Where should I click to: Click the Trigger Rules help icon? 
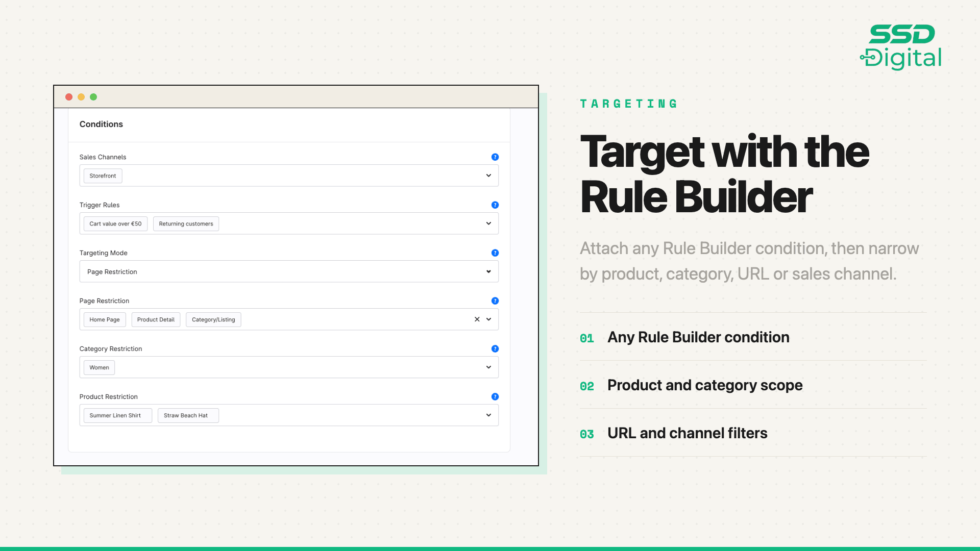[495, 205]
